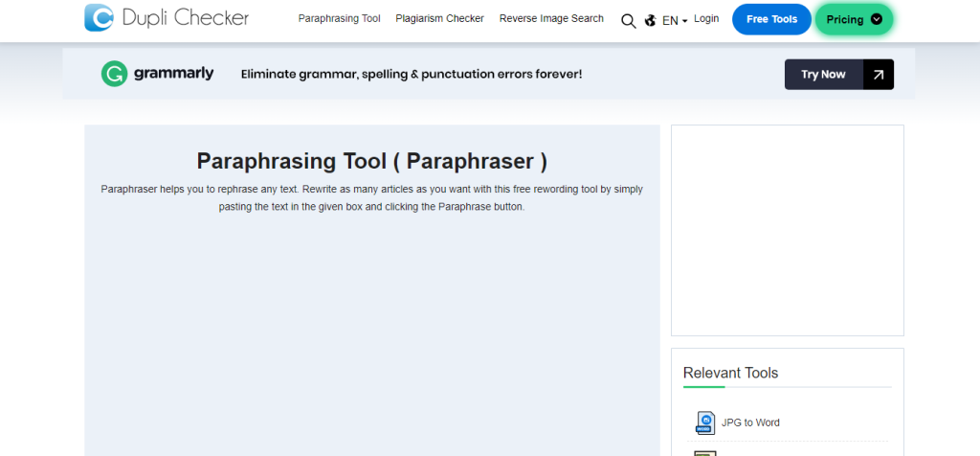Click the JPG to Word icon
The width and height of the screenshot is (980, 456).
(x=705, y=422)
